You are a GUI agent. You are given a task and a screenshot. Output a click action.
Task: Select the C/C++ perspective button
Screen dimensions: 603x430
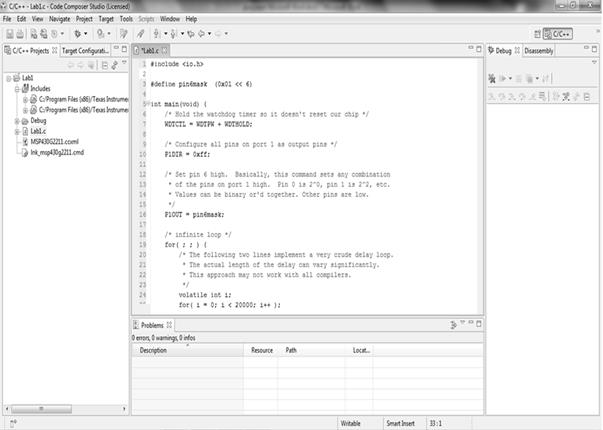click(x=558, y=34)
